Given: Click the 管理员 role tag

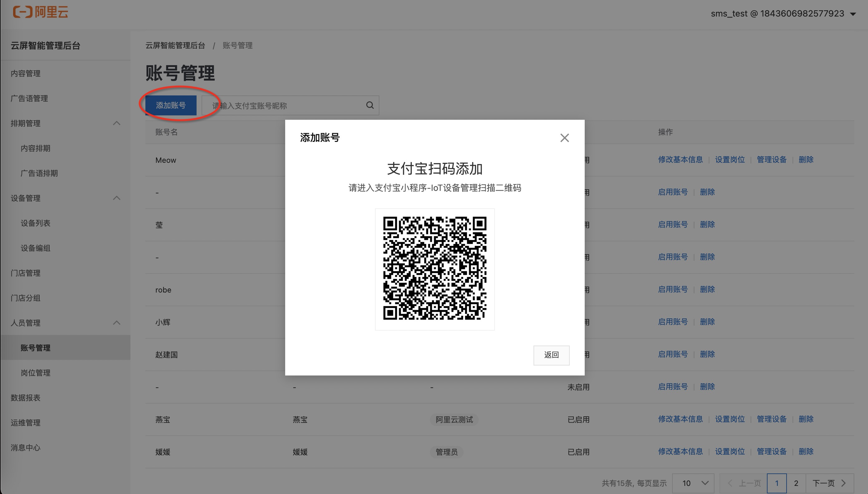Looking at the screenshot, I should point(446,452).
